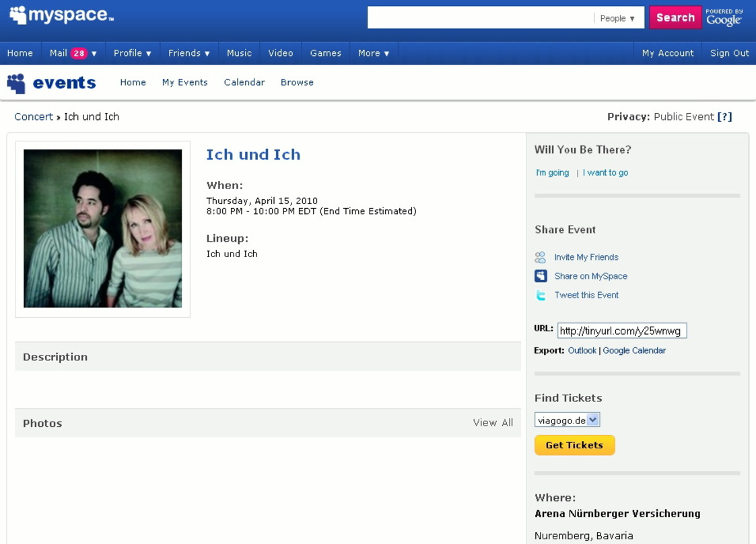This screenshot has height=544, width=756.
Task: Click the Ich und Ich band photo
Action: [103, 229]
